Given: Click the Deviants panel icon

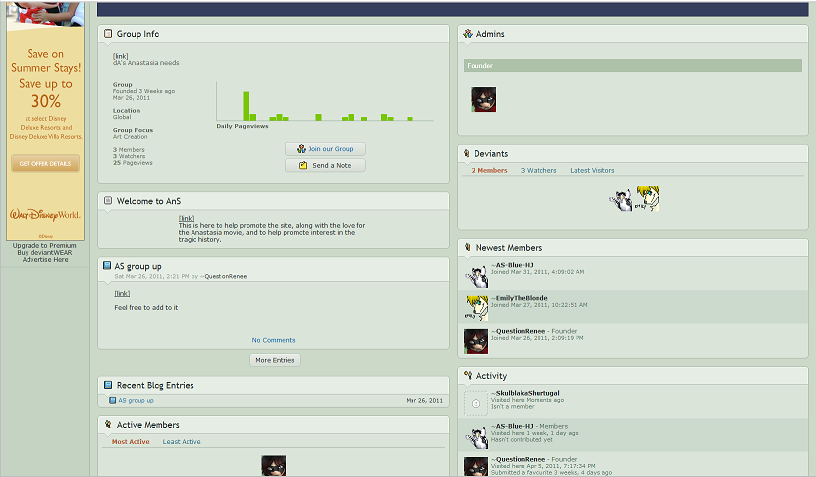Looking at the screenshot, I should point(467,153).
